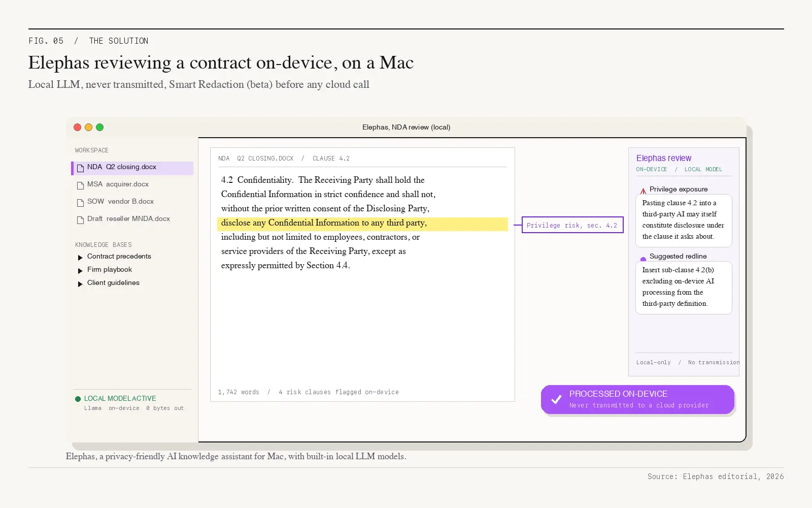Screen dimensions: 812x508
Task: Open the Privilege exposure card text
Action: pos(684,220)
